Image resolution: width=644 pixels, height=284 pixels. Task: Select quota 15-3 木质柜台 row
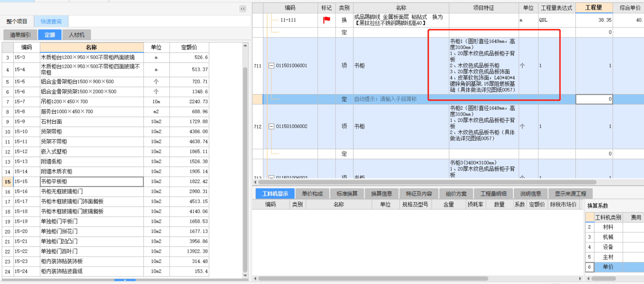[92, 57]
